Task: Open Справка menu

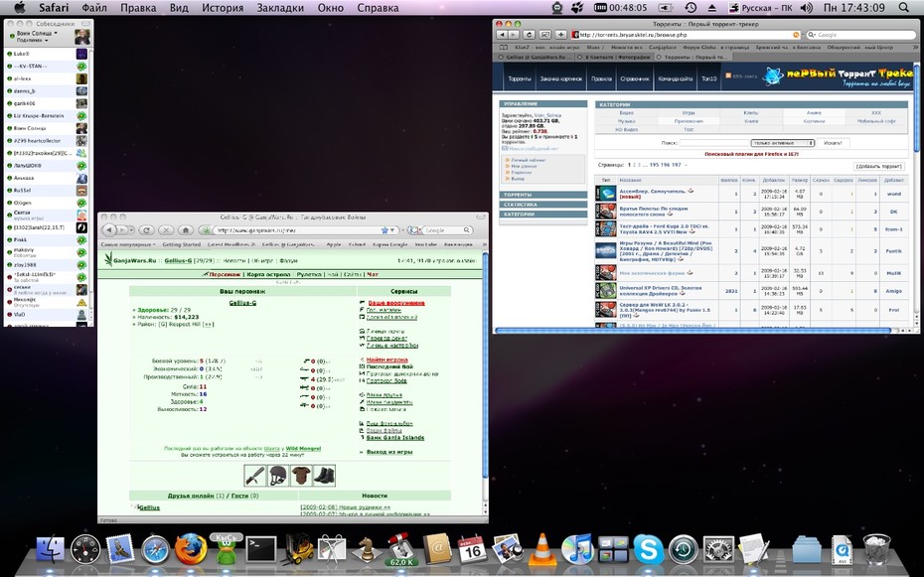Action: pos(378,8)
